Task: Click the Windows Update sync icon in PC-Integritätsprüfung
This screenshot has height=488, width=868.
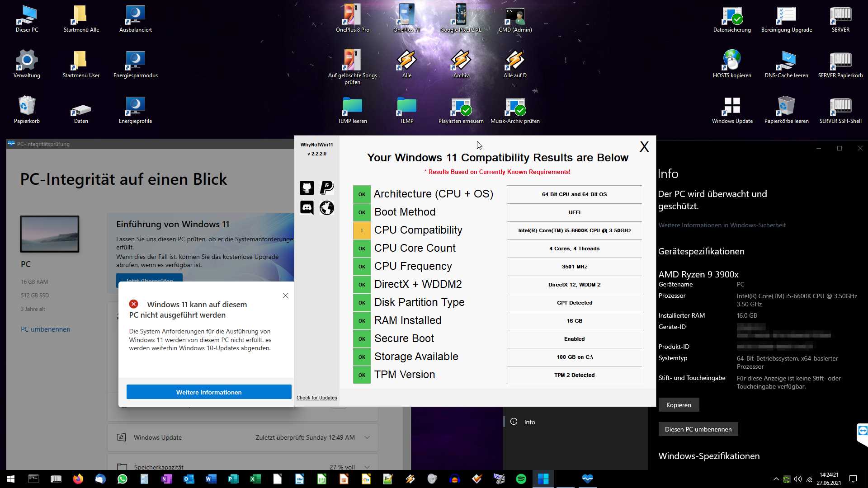Action: pos(121,437)
